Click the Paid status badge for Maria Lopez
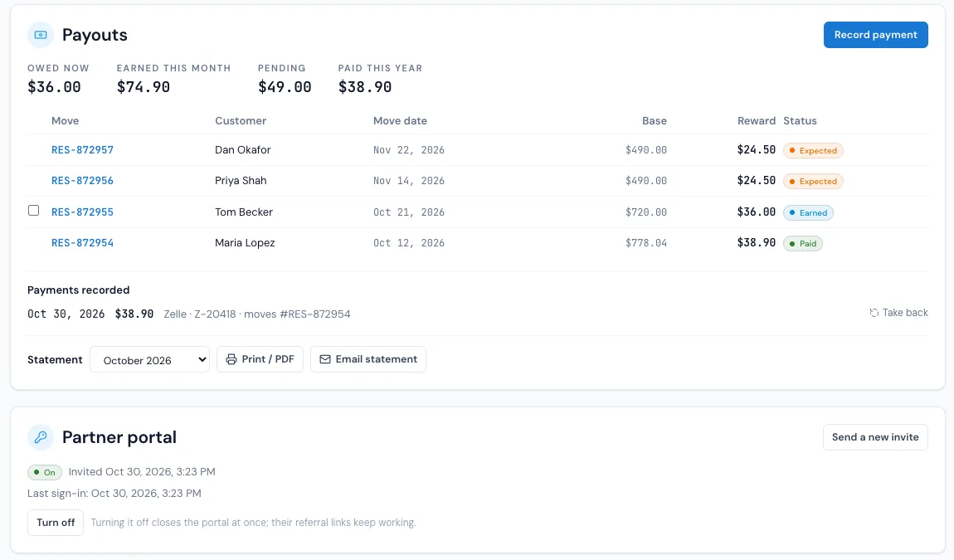Image resolution: width=954 pixels, height=560 pixels. point(802,243)
